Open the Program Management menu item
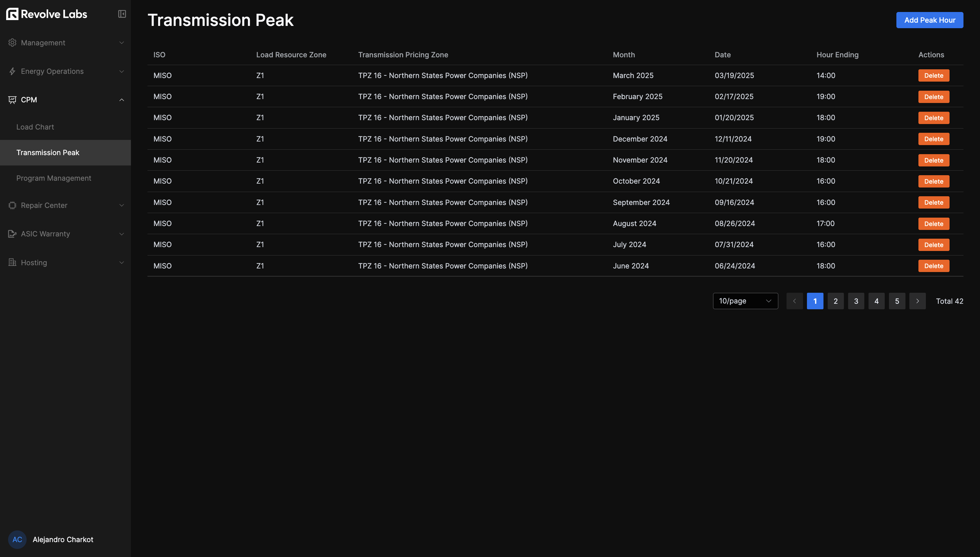Viewport: 980px width, 557px height. tap(53, 178)
